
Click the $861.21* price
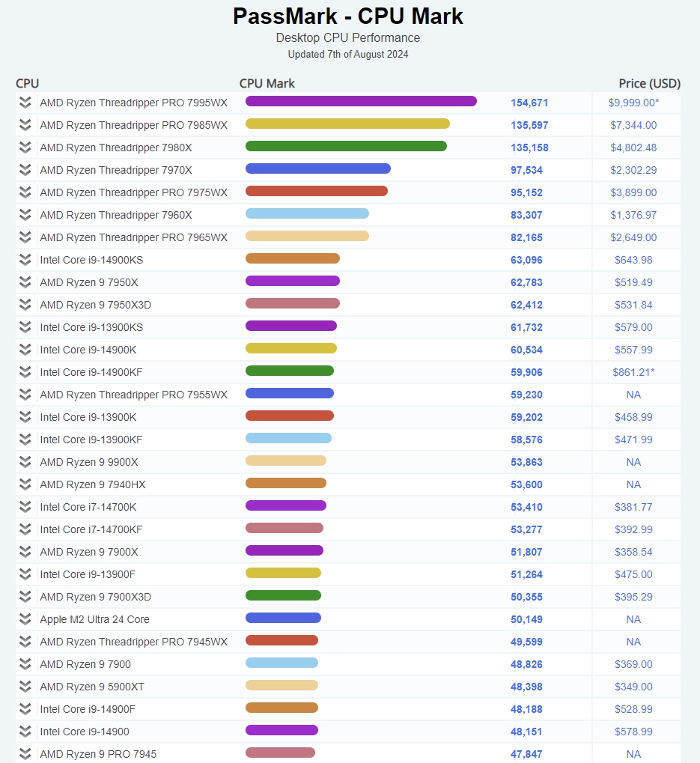pos(633,372)
